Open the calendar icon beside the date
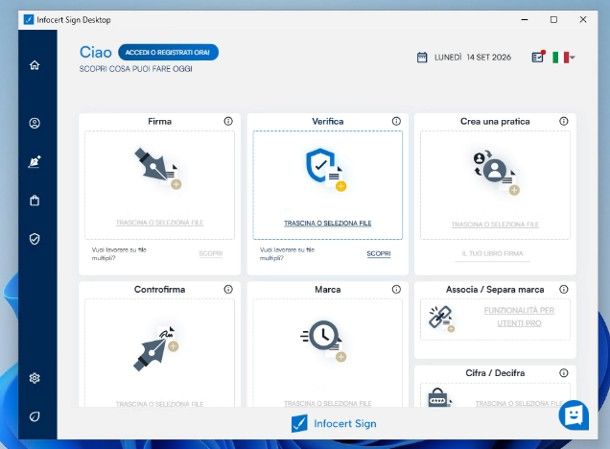This screenshot has width=610, height=449. pos(422,58)
